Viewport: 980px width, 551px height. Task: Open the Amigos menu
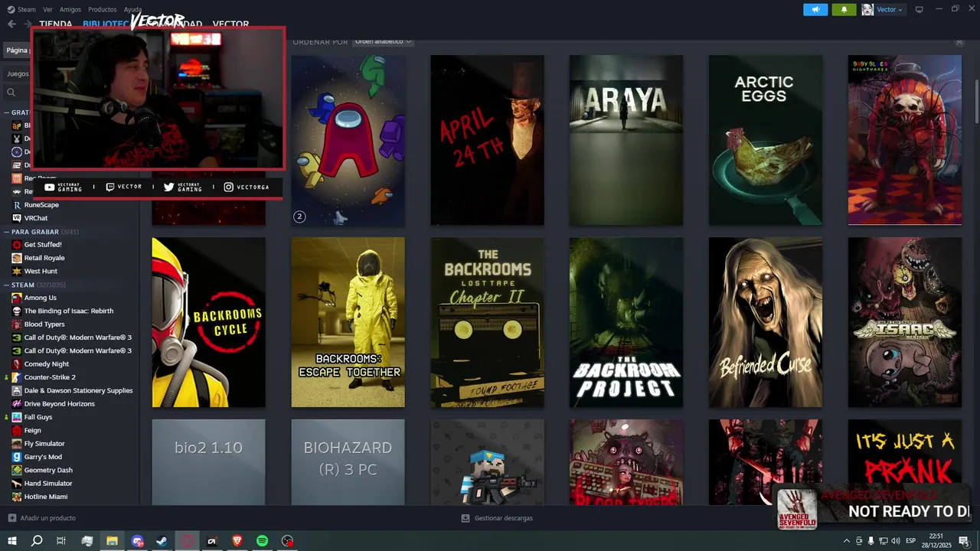70,9
